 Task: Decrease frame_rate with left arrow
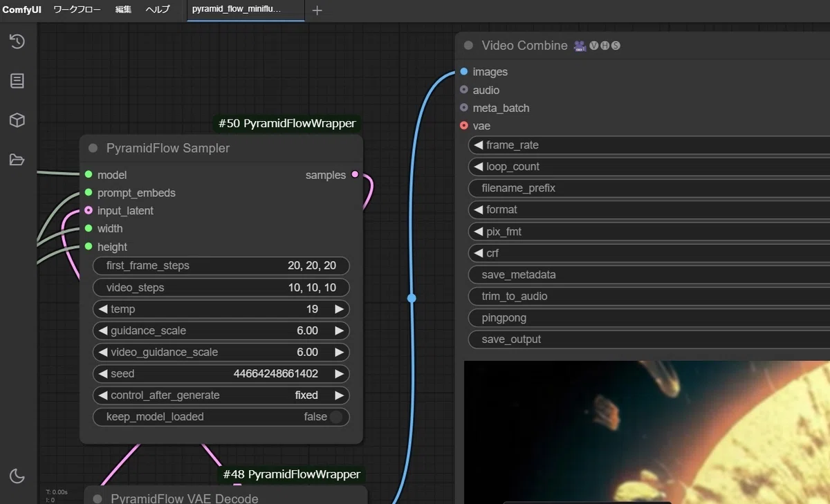click(x=478, y=145)
